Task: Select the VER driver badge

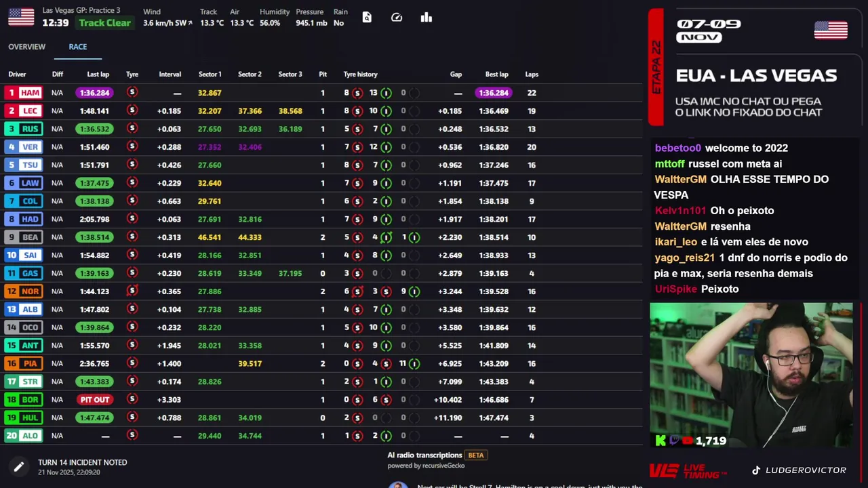Action: pyautogui.click(x=24, y=146)
